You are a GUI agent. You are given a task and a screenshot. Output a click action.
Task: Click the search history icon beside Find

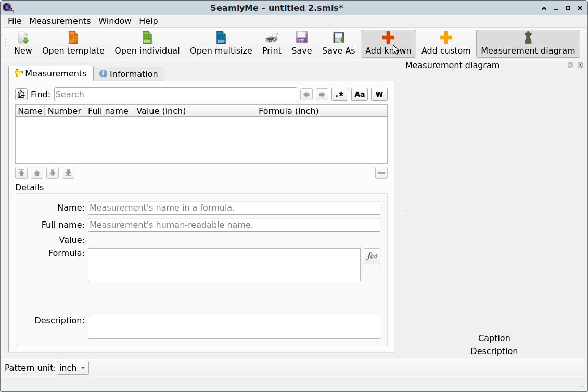coord(21,95)
